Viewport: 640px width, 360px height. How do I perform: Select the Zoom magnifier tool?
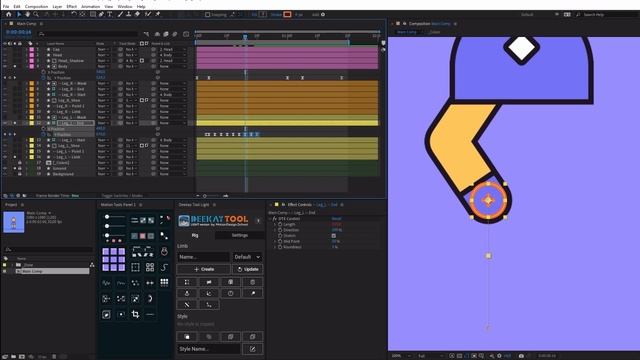(36, 14)
